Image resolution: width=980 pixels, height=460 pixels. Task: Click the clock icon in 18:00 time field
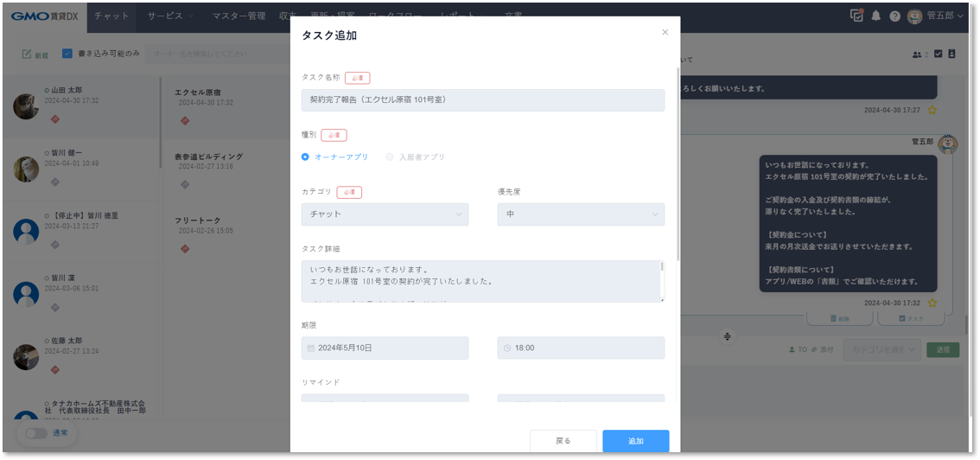[x=507, y=348]
